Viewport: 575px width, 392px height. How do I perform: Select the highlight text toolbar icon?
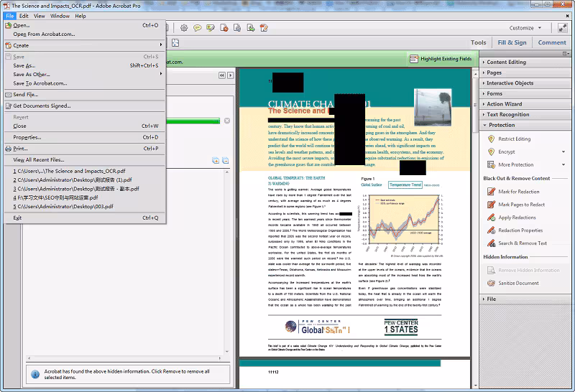[x=211, y=28]
